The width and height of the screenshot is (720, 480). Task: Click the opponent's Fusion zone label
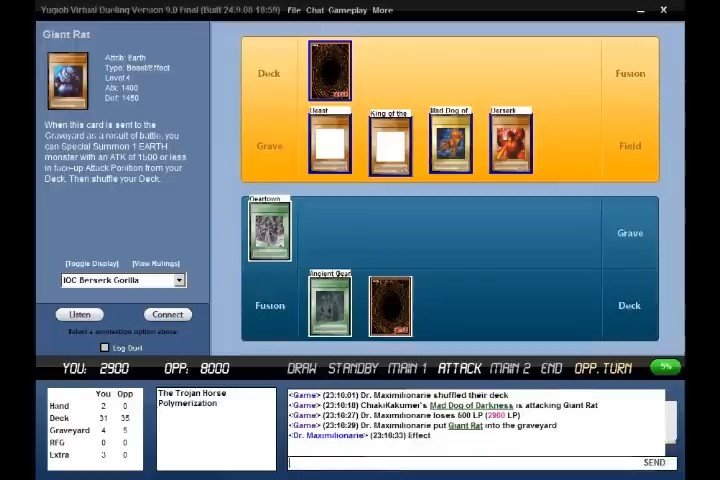tap(630, 73)
